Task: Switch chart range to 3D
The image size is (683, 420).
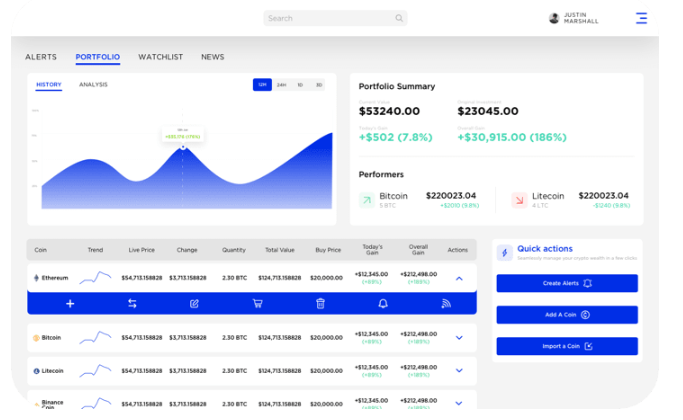Action: (x=319, y=85)
